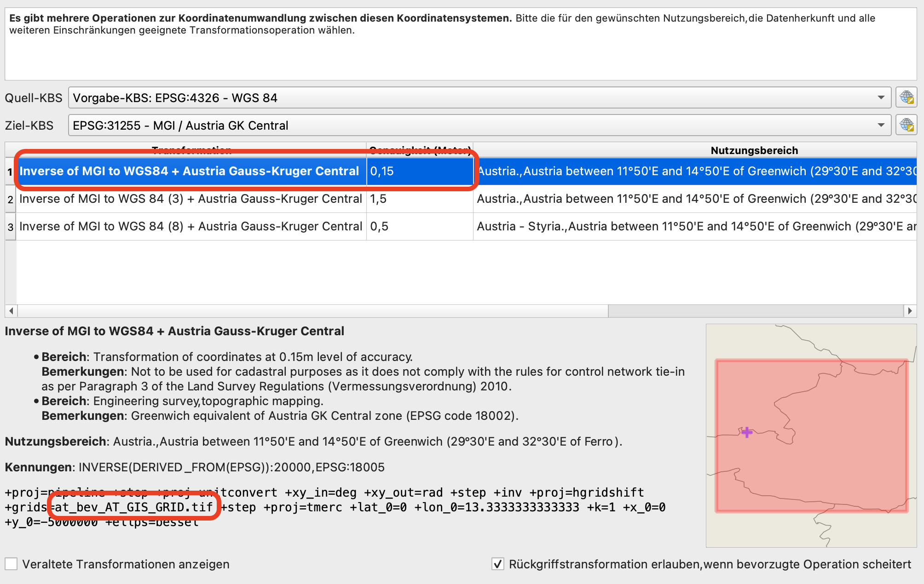Click the purple cross marker on map
924x584 pixels.
click(747, 432)
